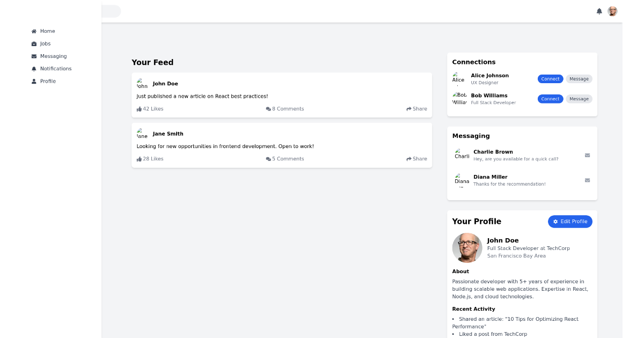Message Bob Williams
Screen dimensions: 644x338
point(579,99)
